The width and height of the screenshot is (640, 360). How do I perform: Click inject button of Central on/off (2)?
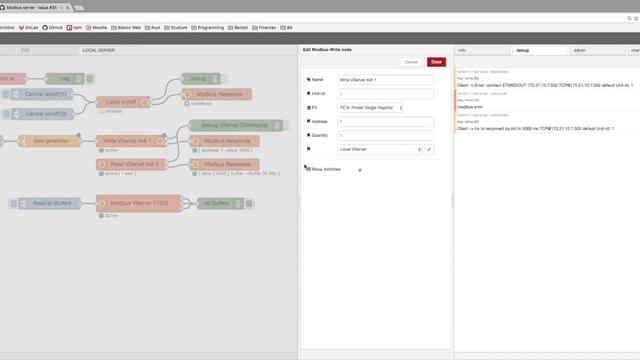pyautogui.click(x=5, y=114)
